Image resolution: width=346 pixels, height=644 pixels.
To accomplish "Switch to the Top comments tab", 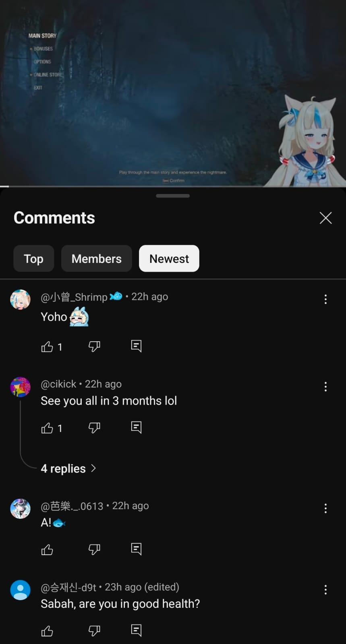I will point(33,258).
